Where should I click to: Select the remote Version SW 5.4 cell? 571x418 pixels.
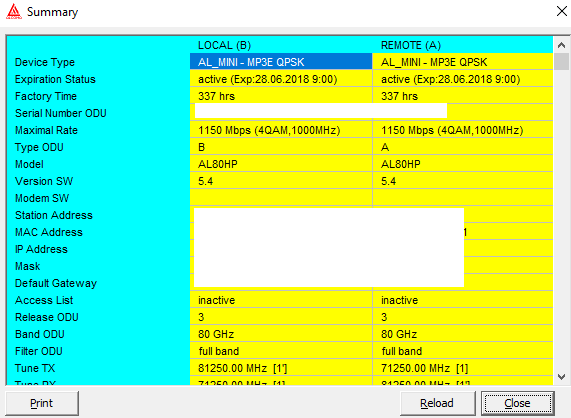[x=462, y=181]
